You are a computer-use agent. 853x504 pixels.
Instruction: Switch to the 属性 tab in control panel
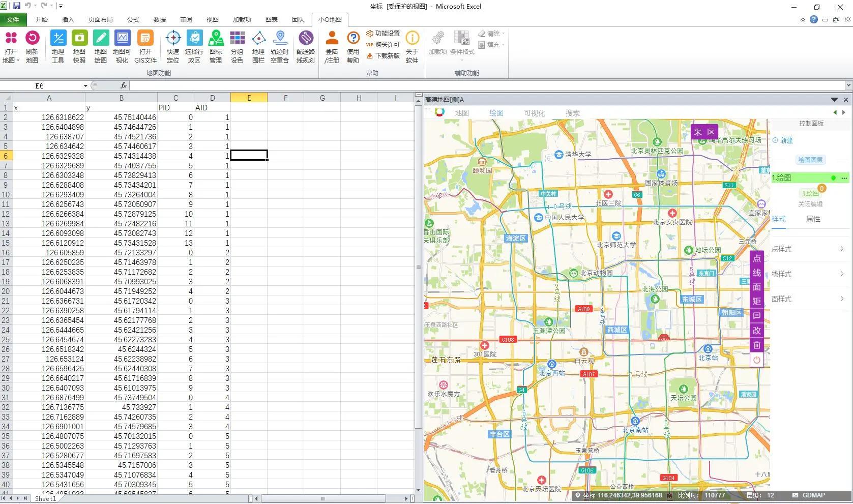coord(813,219)
